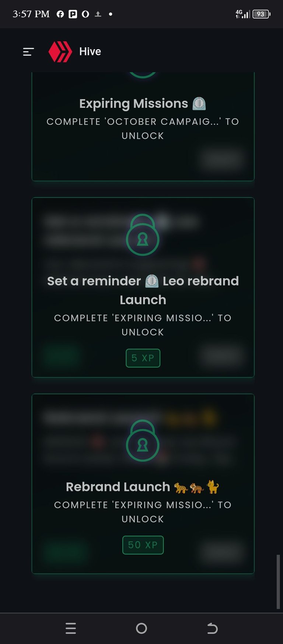283x644 pixels.
Task: Tap the lock icon on Rebrand Launch card
Action: point(143,440)
